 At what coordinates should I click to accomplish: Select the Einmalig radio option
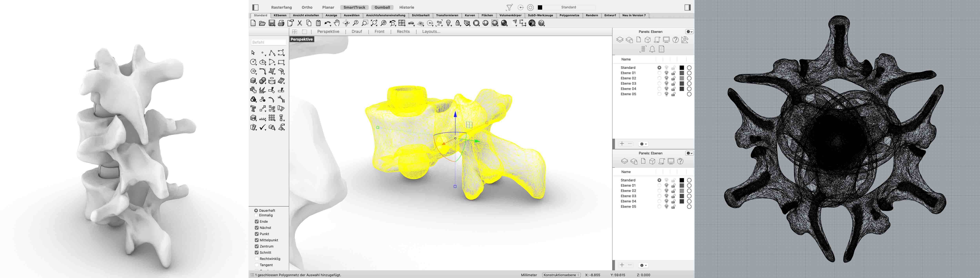[256, 215]
